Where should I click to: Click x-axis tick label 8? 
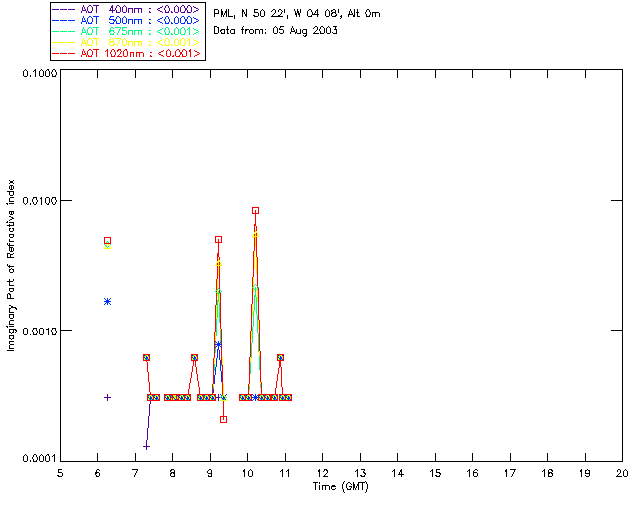click(x=173, y=473)
